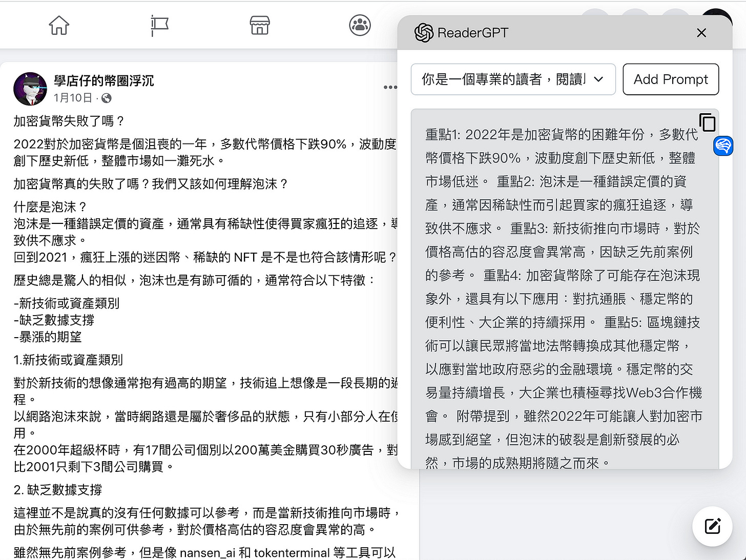Open the 學店仔的幣圈浮沉 profile picture
This screenshot has height=560, width=746.
pyautogui.click(x=30, y=89)
